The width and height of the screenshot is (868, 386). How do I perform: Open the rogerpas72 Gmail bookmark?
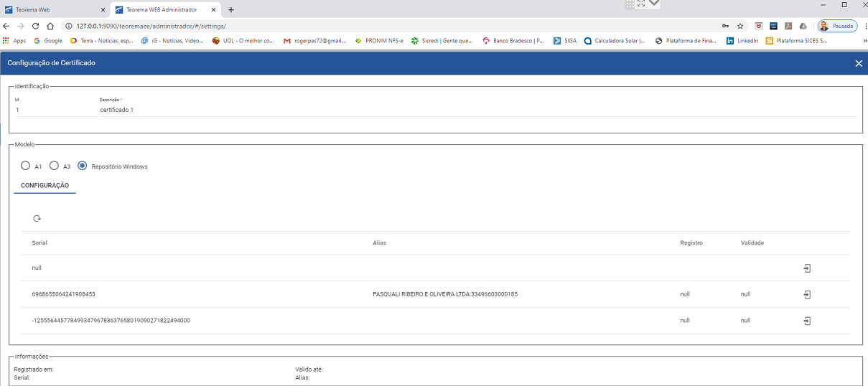(315, 41)
